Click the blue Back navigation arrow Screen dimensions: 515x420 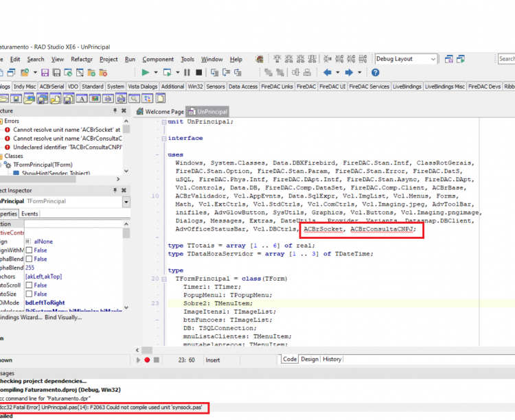pyautogui.click(x=327, y=72)
